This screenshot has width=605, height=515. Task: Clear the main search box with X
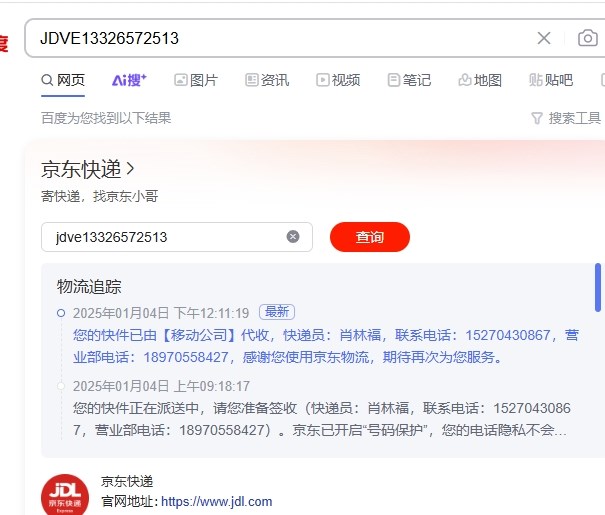point(544,38)
